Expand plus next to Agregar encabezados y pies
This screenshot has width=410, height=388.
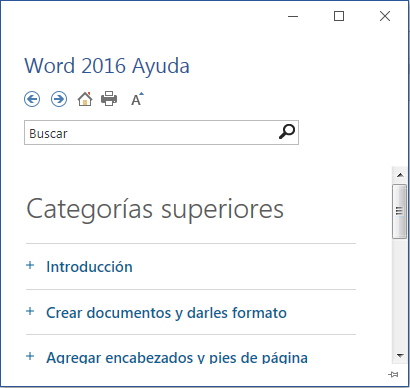pyautogui.click(x=30, y=356)
